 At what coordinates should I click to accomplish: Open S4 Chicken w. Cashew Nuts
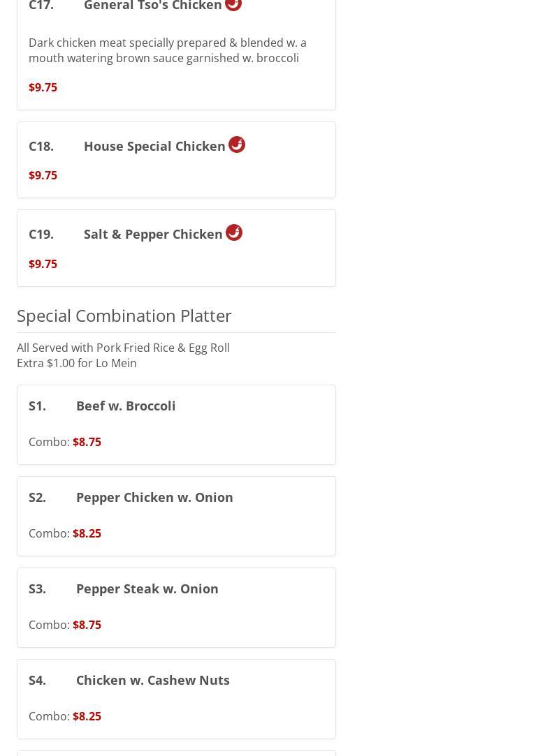point(152,681)
